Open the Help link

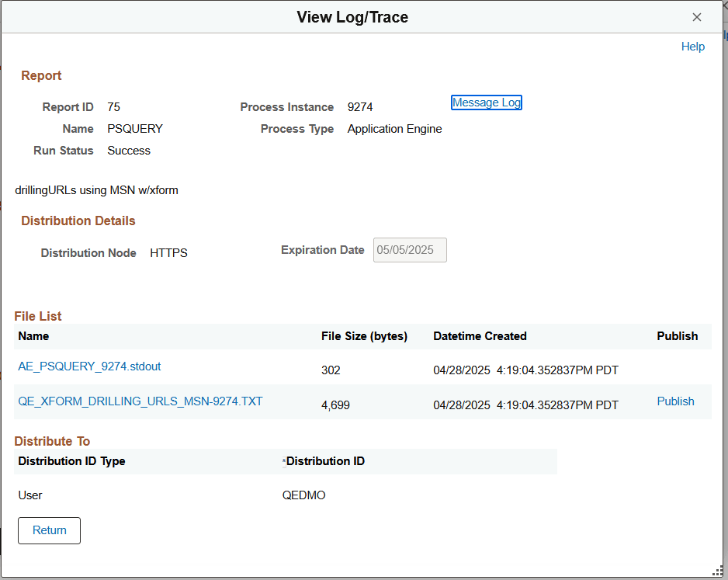692,47
